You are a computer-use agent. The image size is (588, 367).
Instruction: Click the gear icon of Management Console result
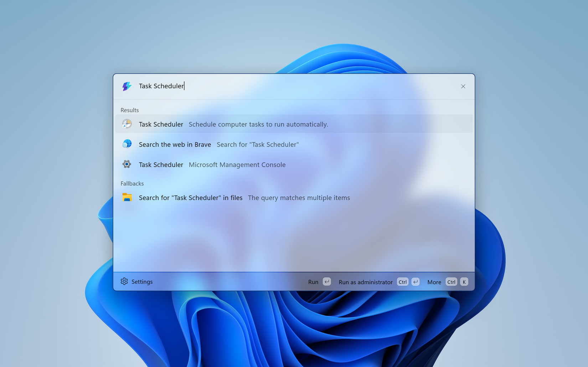(x=127, y=164)
